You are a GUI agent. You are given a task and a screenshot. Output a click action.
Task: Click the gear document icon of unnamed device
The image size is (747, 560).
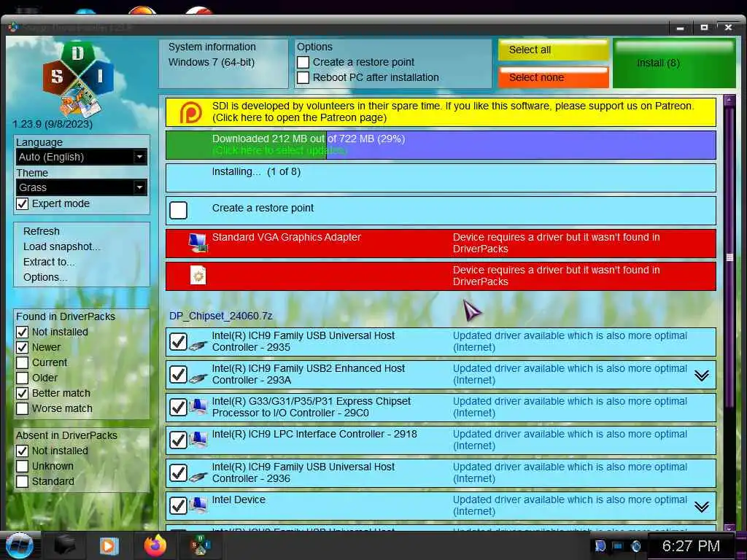198,276
